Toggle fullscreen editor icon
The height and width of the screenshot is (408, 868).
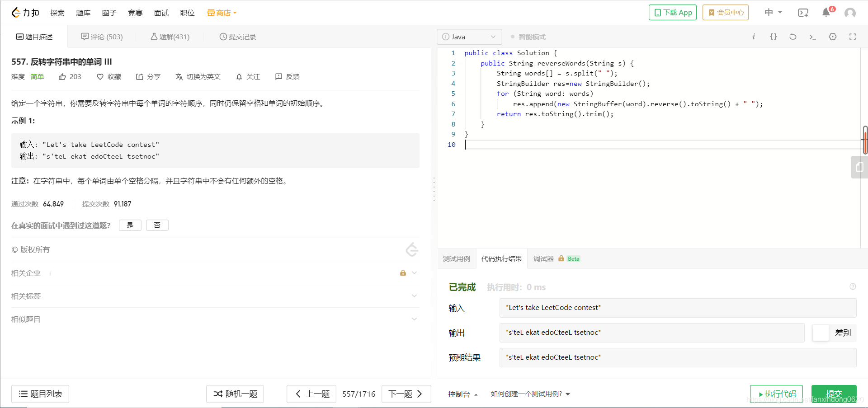[853, 37]
